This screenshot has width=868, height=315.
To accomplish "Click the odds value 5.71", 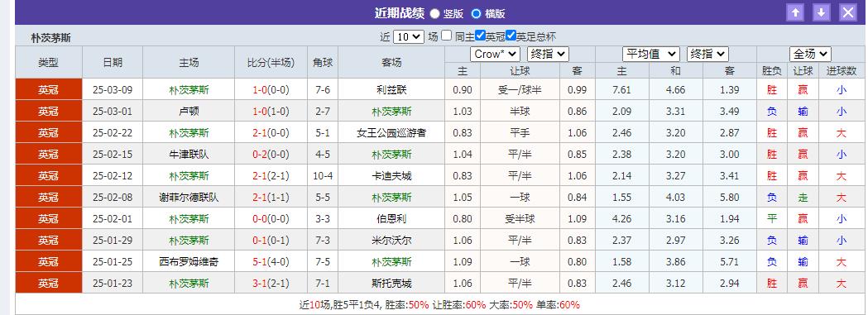I will click(x=730, y=261).
